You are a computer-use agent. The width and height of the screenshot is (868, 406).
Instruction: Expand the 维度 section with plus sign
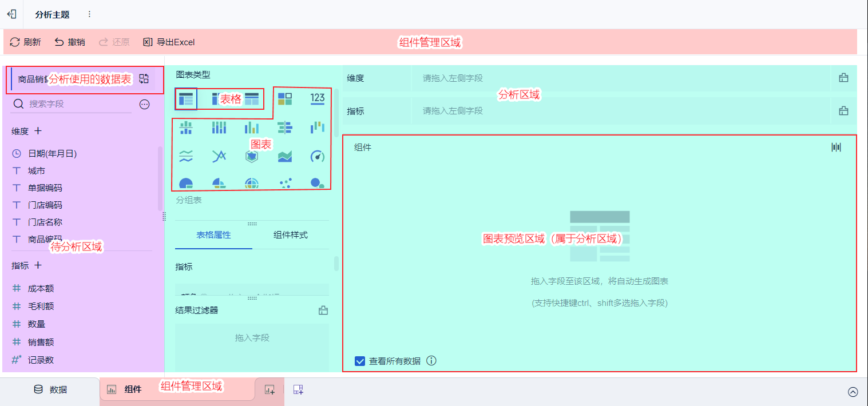[x=38, y=131]
